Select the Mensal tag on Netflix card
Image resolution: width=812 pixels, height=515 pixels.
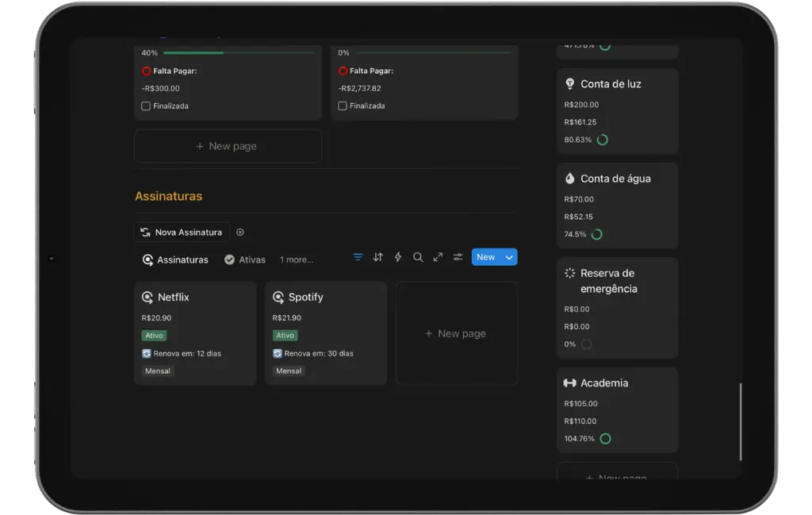coord(158,371)
